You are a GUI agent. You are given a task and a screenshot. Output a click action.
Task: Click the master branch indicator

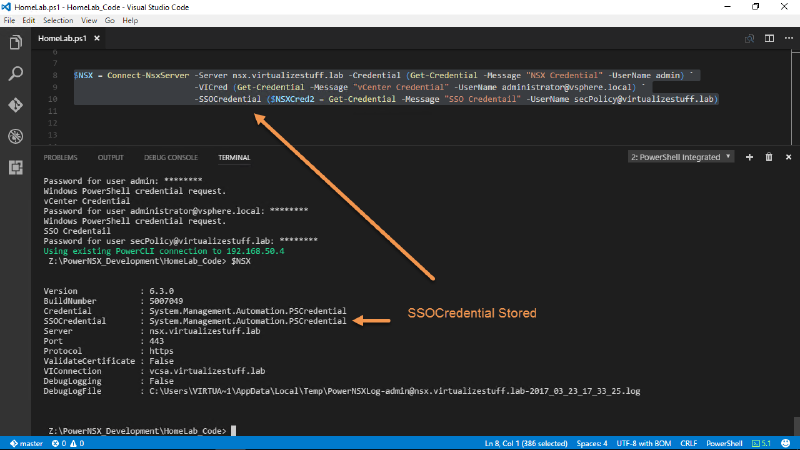(x=27, y=443)
